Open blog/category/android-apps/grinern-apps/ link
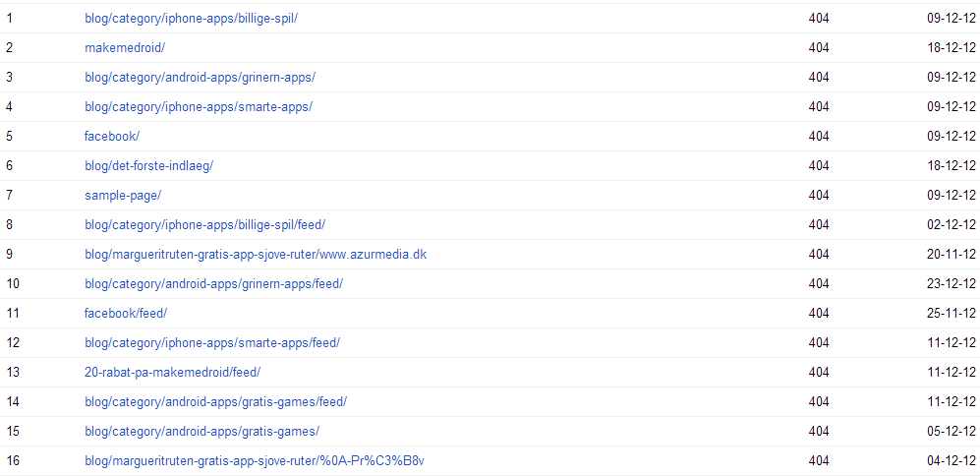 [x=200, y=77]
